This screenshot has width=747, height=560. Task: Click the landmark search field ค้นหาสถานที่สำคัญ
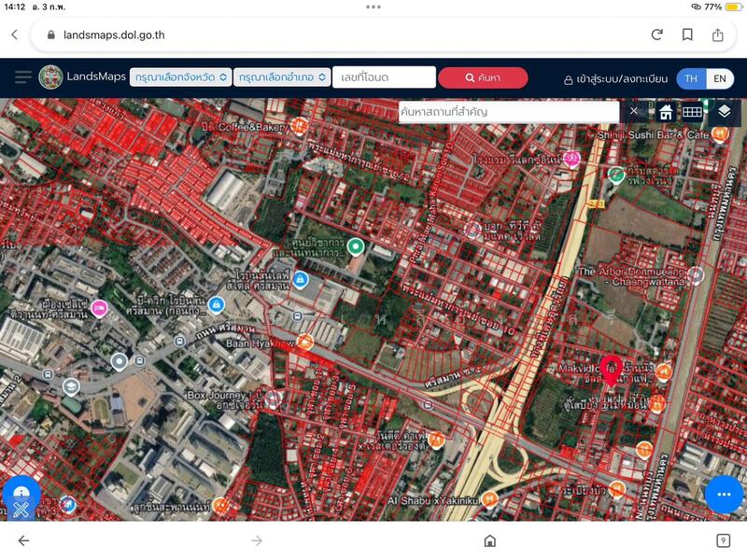point(508,112)
